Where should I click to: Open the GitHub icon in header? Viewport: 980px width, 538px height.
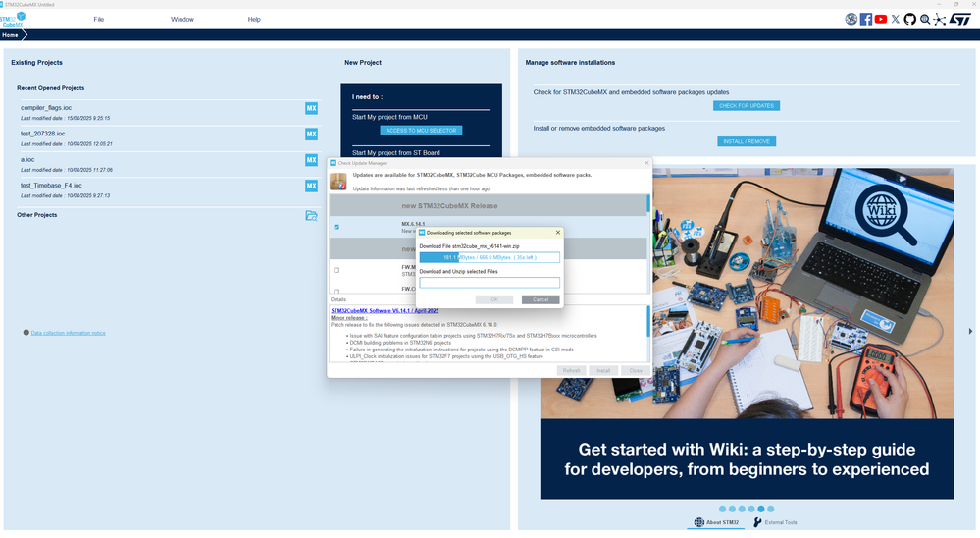tap(910, 20)
